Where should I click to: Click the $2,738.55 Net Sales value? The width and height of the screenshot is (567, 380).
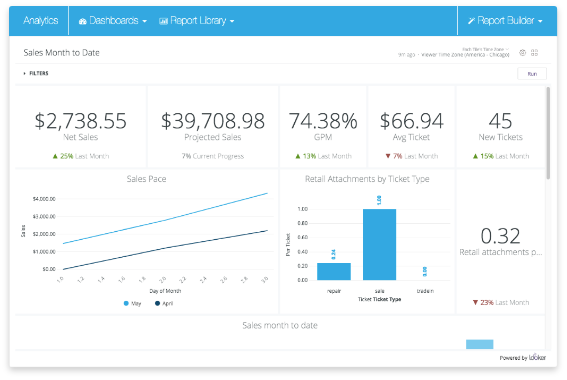pyautogui.click(x=80, y=121)
